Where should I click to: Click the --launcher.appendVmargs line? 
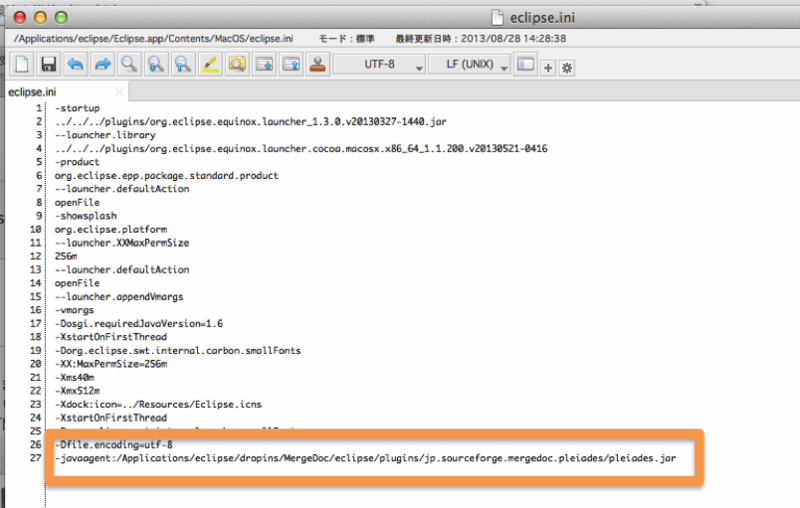[x=119, y=297]
